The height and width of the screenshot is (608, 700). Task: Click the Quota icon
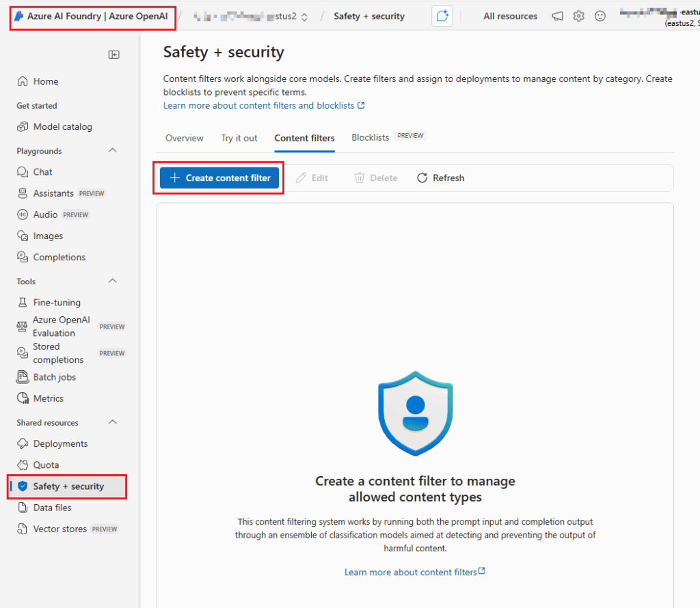(x=23, y=465)
